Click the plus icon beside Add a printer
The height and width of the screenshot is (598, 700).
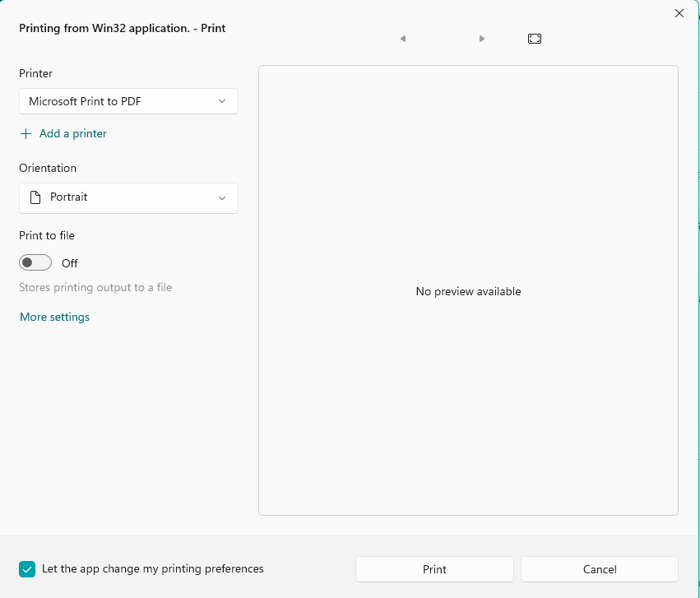click(x=25, y=133)
